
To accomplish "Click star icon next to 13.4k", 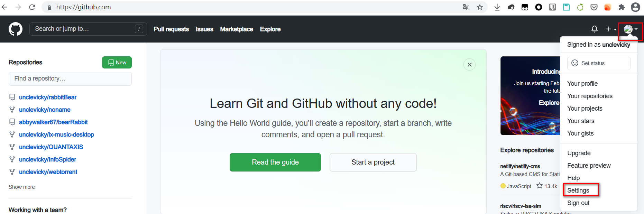I will coord(539,186).
